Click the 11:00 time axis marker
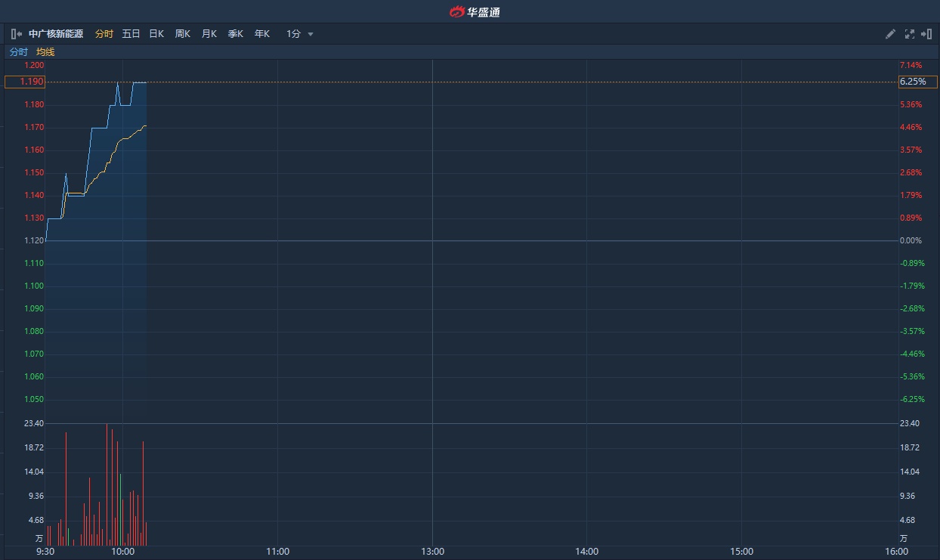 click(x=277, y=552)
